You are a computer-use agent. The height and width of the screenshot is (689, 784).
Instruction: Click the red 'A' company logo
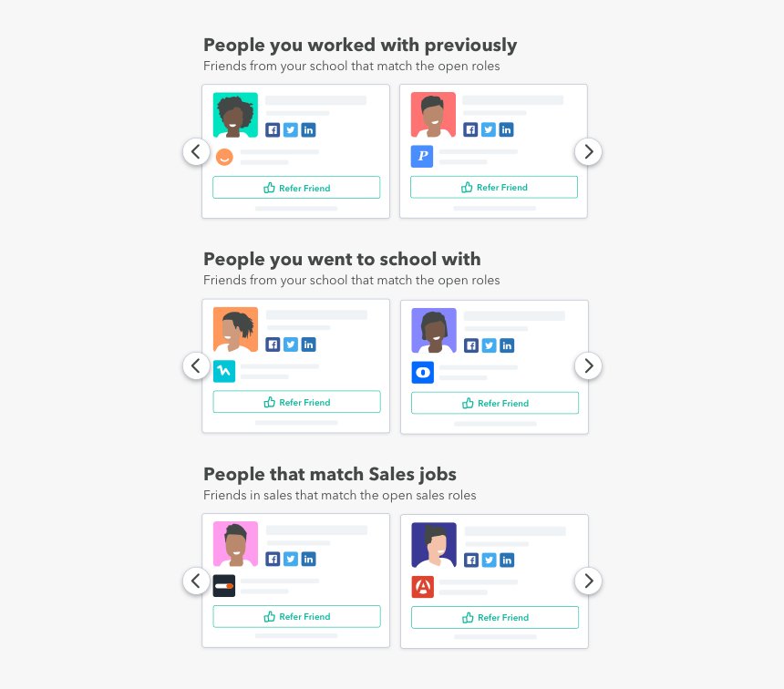tap(423, 586)
